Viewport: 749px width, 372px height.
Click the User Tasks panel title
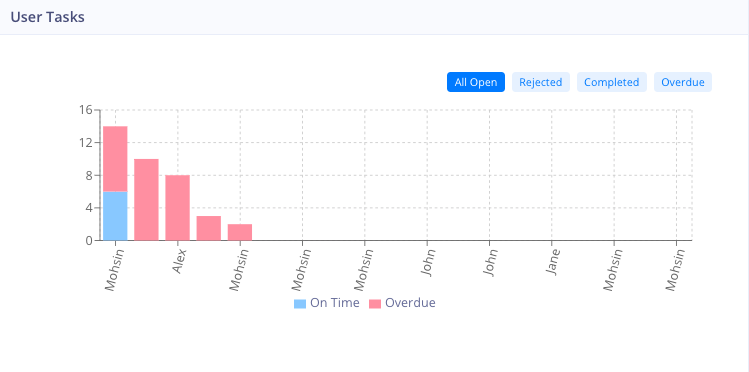coord(47,17)
